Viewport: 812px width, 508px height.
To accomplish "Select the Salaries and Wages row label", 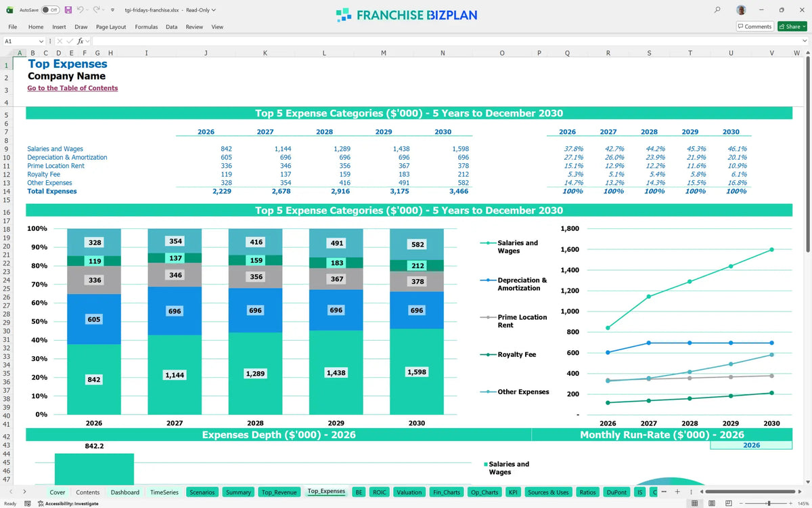I will point(55,149).
